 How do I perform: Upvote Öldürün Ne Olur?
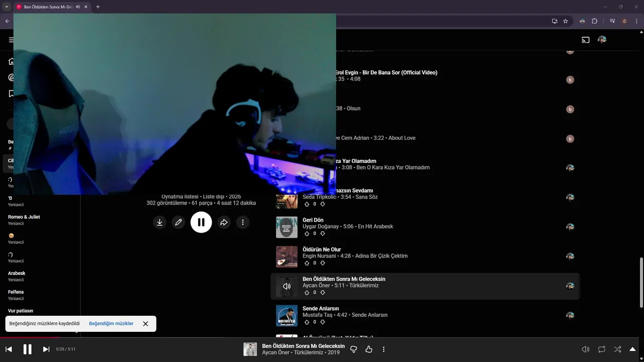point(307,263)
